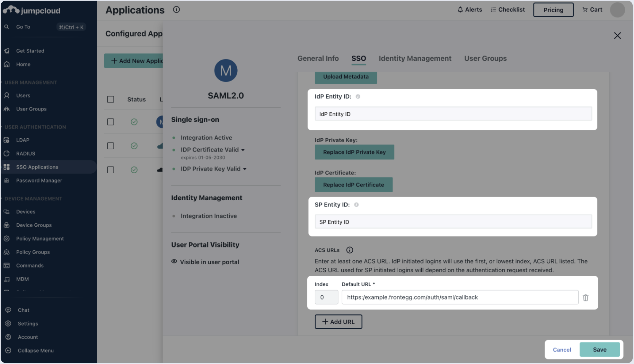Click the info icon next to ACS URLs
This screenshot has width=634, height=364.
pyautogui.click(x=349, y=250)
